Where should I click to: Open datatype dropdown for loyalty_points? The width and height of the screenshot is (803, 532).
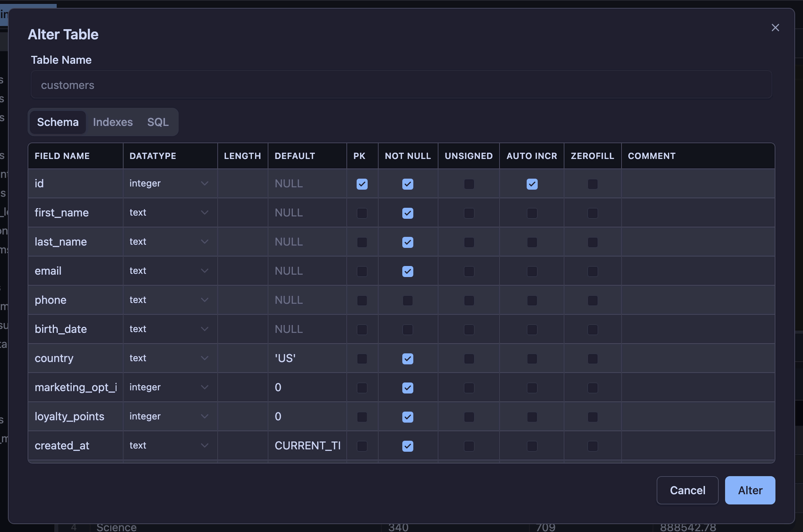click(x=170, y=417)
